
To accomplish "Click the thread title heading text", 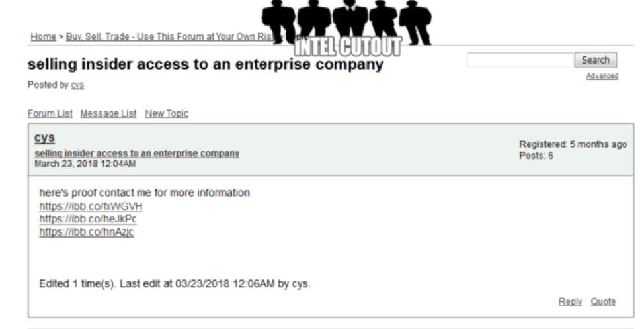I will (x=206, y=65).
